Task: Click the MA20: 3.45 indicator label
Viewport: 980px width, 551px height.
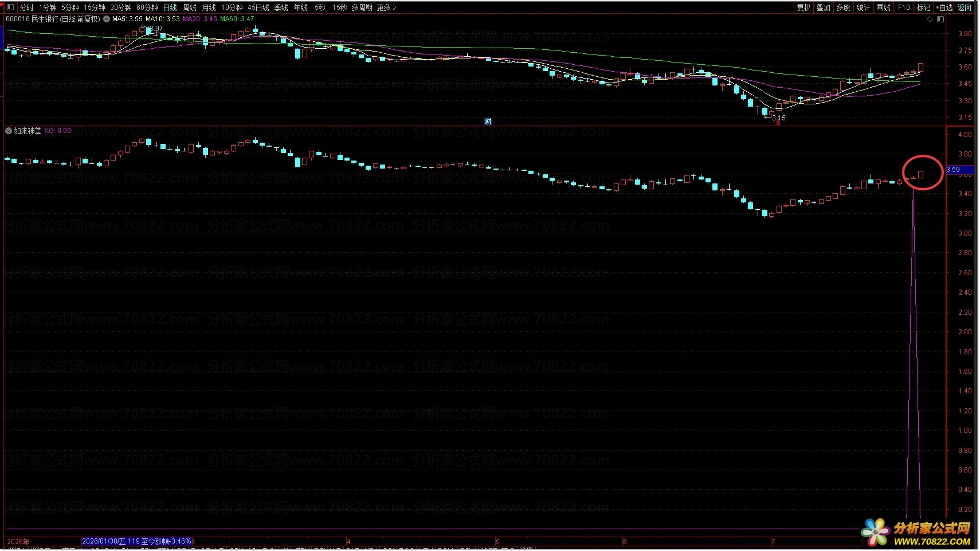Action: (200, 19)
